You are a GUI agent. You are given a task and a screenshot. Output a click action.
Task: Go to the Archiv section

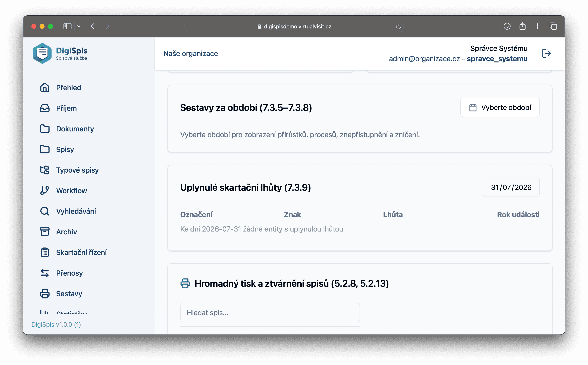point(66,232)
